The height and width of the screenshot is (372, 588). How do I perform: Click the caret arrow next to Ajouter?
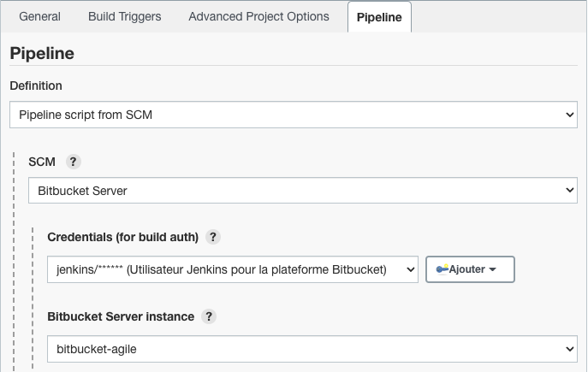pos(493,269)
